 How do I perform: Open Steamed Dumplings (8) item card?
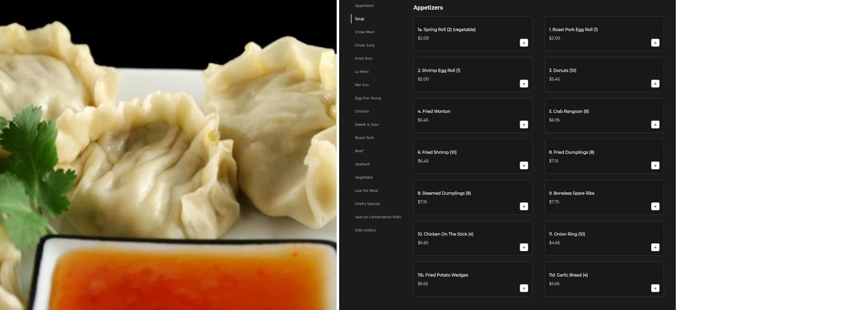pyautogui.click(x=465, y=197)
